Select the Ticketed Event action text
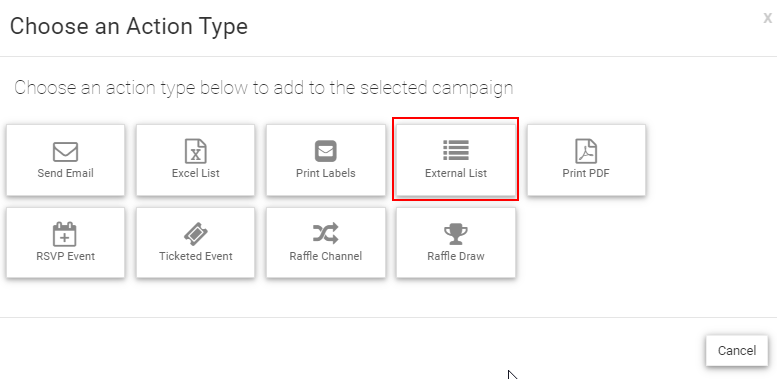The width and height of the screenshot is (777, 379). pos(196,256)
